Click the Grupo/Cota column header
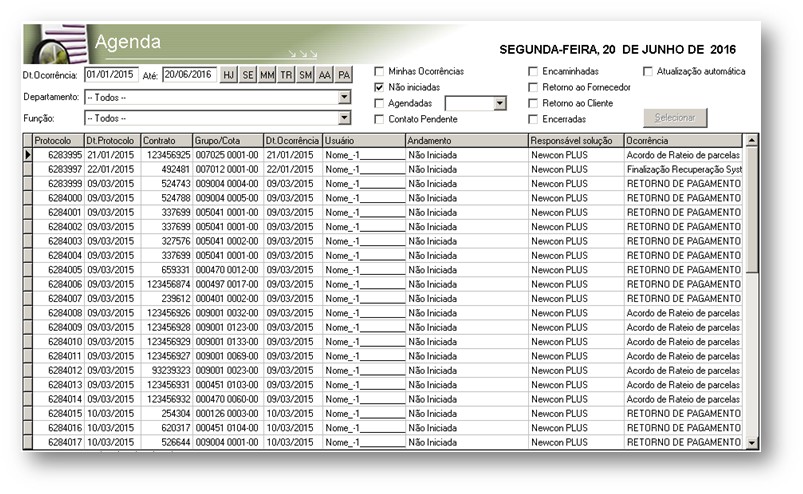 (x=228, y=140)
